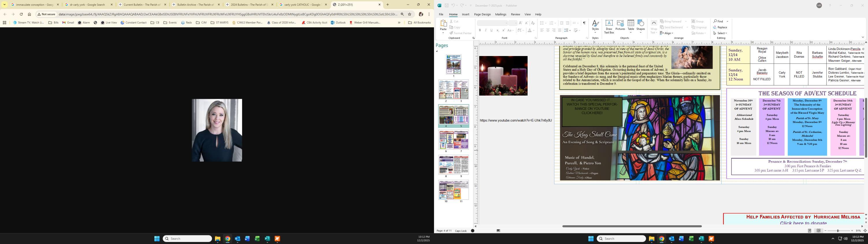This screenshot has height=244, width=868.
Task: Open the Select dropdown in Editing
Action: (720, 33)
